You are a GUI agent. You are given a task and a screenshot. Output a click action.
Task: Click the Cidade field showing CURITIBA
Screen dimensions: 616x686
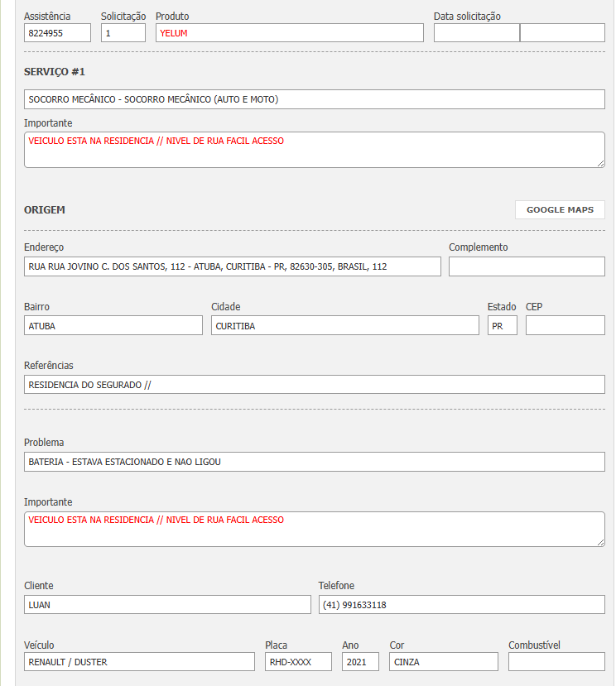[x=344, y=326]
